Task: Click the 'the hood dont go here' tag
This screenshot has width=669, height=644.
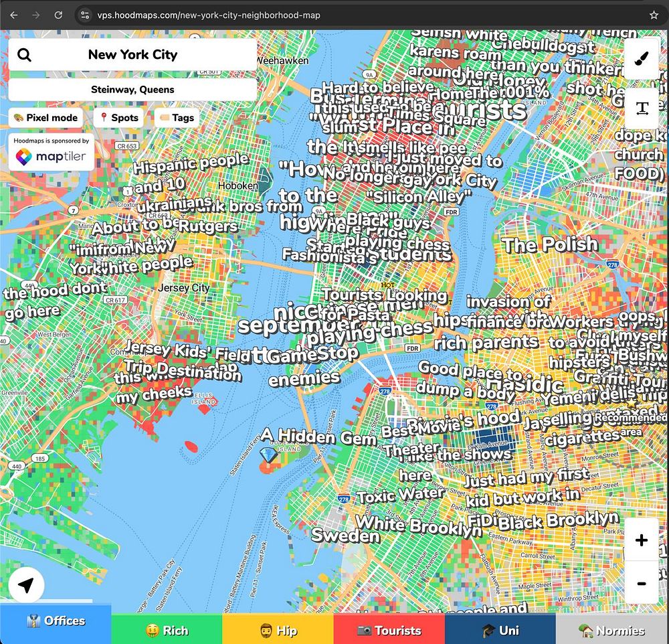Action: (x=55, y=300)
